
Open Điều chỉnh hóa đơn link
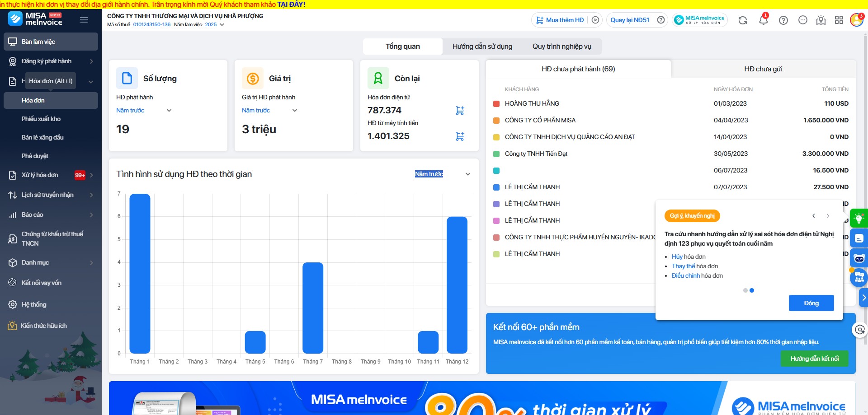click(686, 275)
